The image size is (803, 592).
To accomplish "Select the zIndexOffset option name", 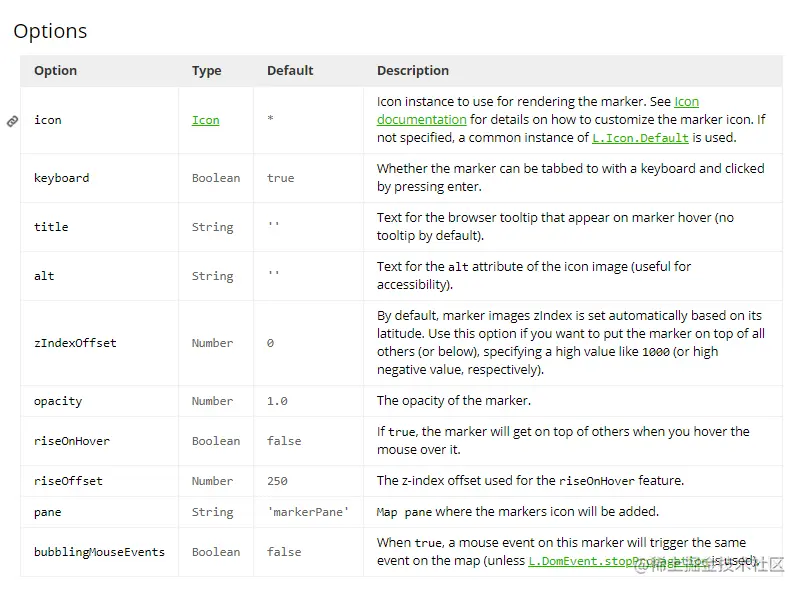I will 75,343.
